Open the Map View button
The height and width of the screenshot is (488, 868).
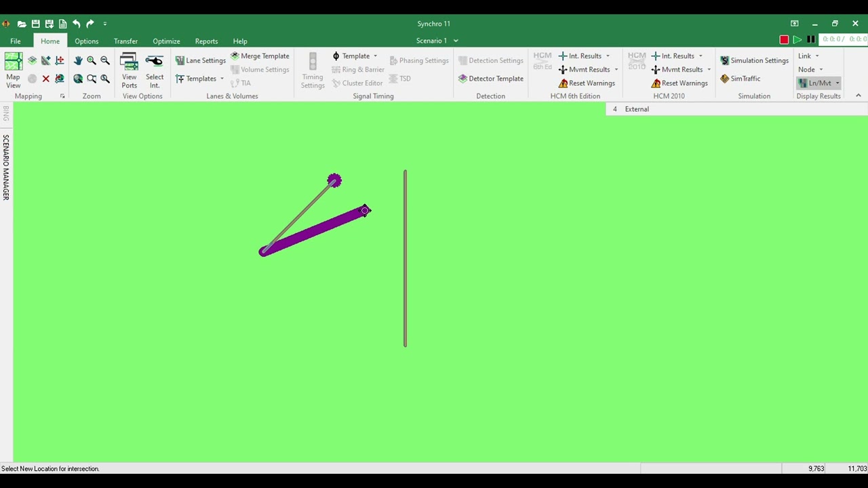point(13,70)
